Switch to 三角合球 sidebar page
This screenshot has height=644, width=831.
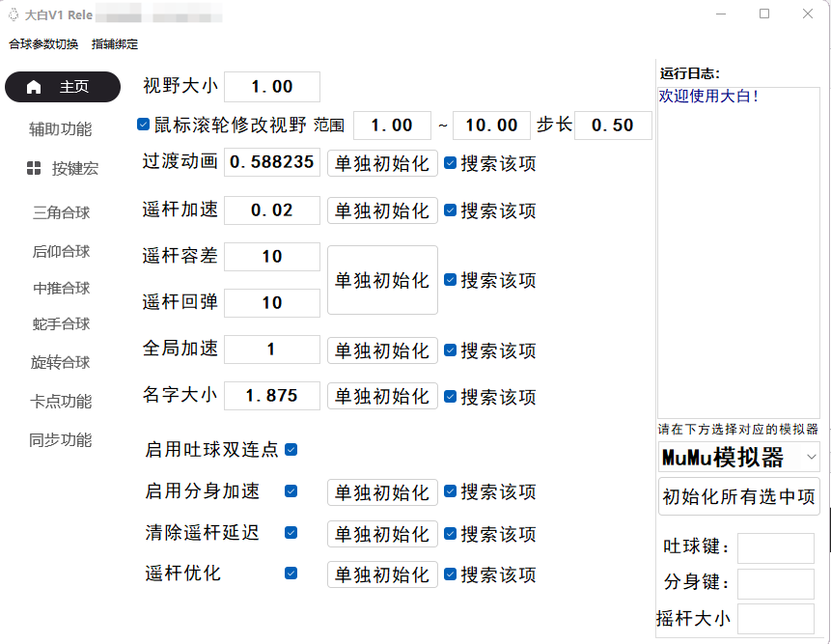[61, 212]
